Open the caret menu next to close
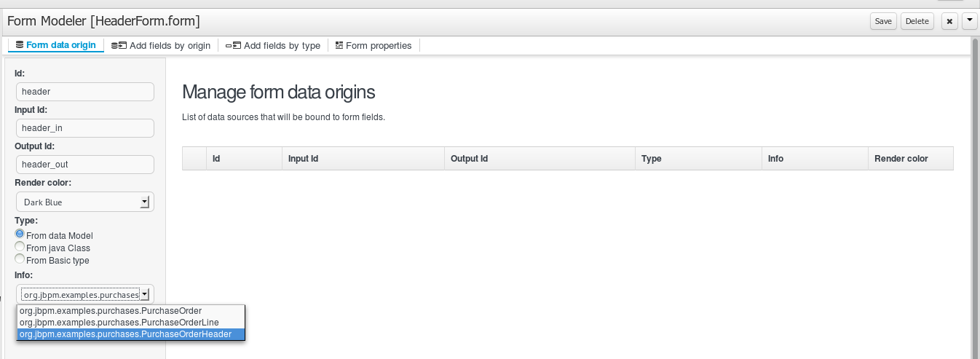 point(969,21)
